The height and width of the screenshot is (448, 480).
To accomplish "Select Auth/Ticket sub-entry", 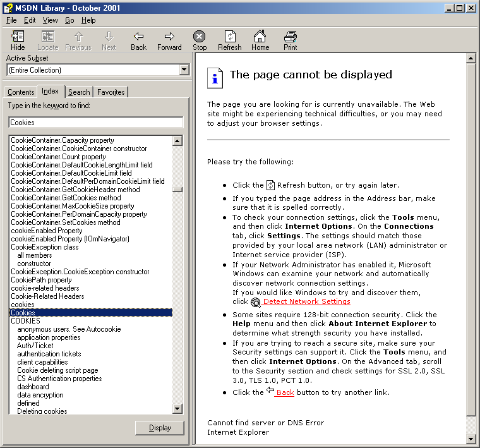I will point(35,346).
